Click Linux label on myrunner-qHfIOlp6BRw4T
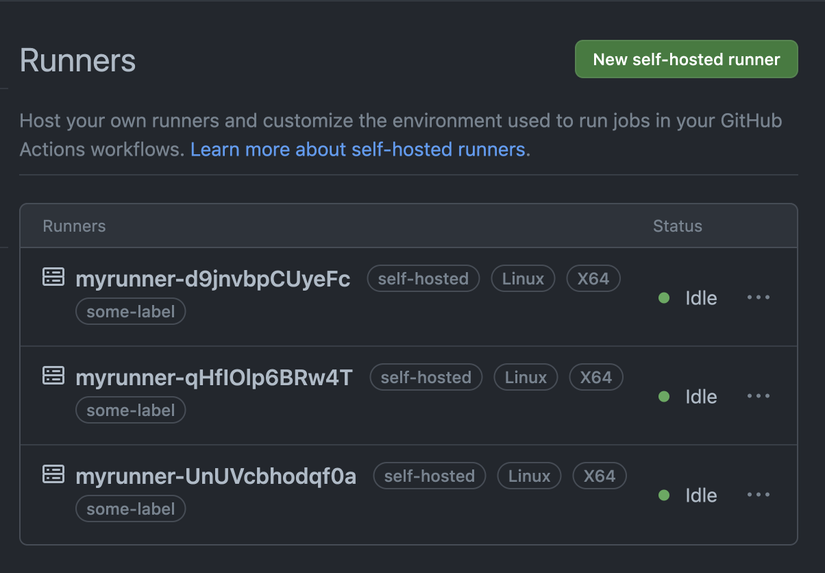 click(526, 377)
